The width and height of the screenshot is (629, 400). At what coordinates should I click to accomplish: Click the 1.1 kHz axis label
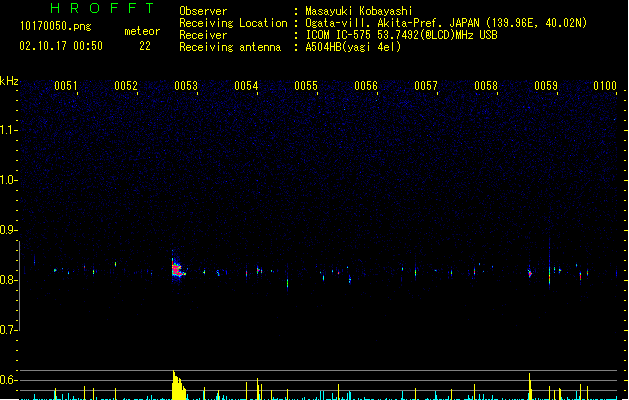(8, 130)
